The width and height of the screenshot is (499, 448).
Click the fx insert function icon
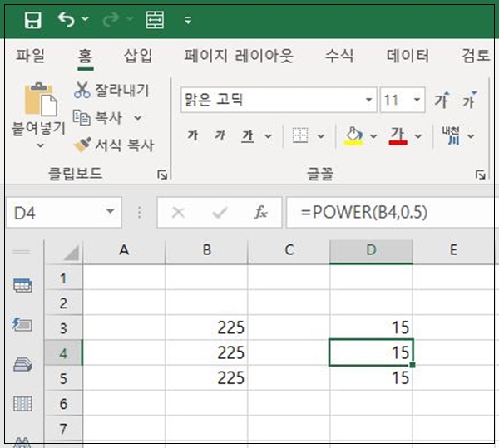tap(260, 212)
